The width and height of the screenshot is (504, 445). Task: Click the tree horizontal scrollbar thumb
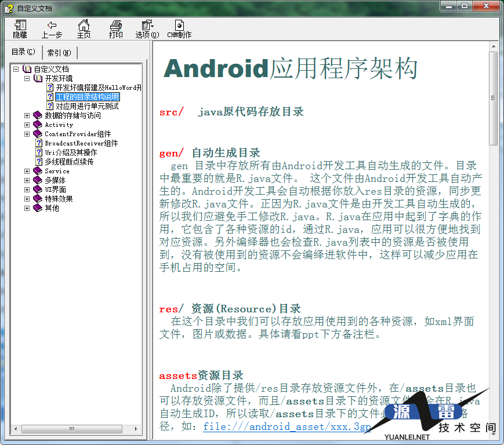click(72, 429)
